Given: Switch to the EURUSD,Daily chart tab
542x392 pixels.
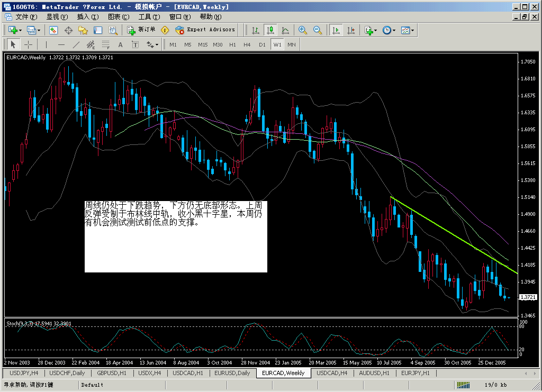Looking at the screenshot, I should [x=232, y=373].
